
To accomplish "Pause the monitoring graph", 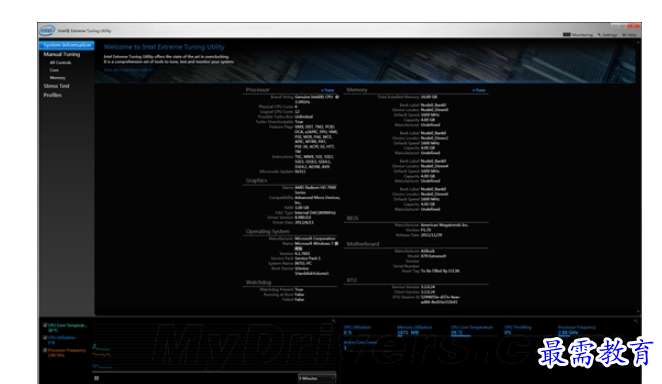I will (x=96, y=378).
